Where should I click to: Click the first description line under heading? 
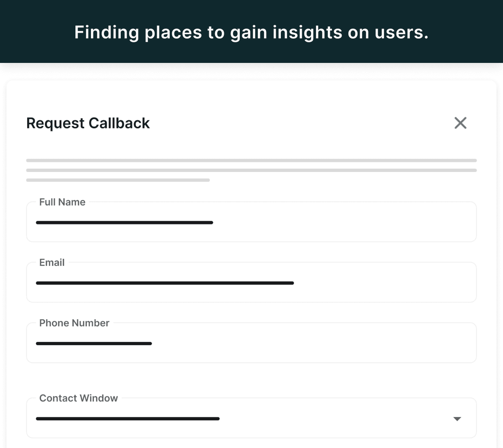click(x=251, y=160)
